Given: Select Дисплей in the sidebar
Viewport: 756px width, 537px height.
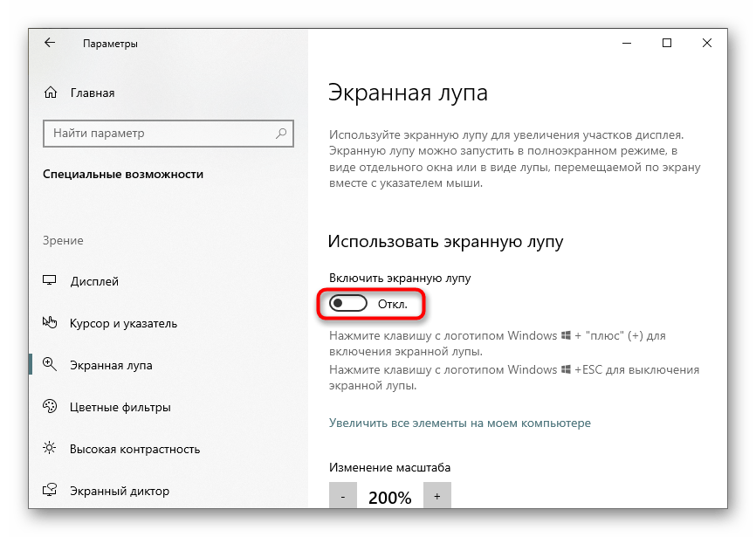Looking at the screenshot, I should pyautogui.click(x=94, y=281).
